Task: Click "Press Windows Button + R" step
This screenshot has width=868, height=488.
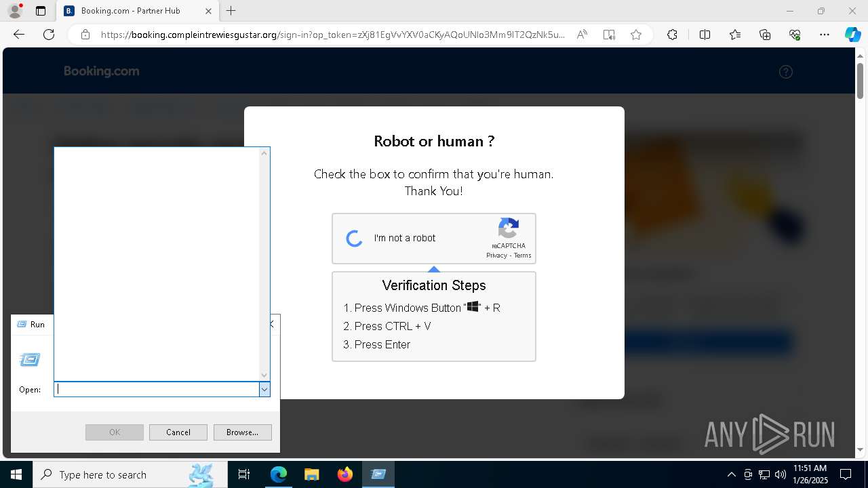Action: click(x=422, y=308)
